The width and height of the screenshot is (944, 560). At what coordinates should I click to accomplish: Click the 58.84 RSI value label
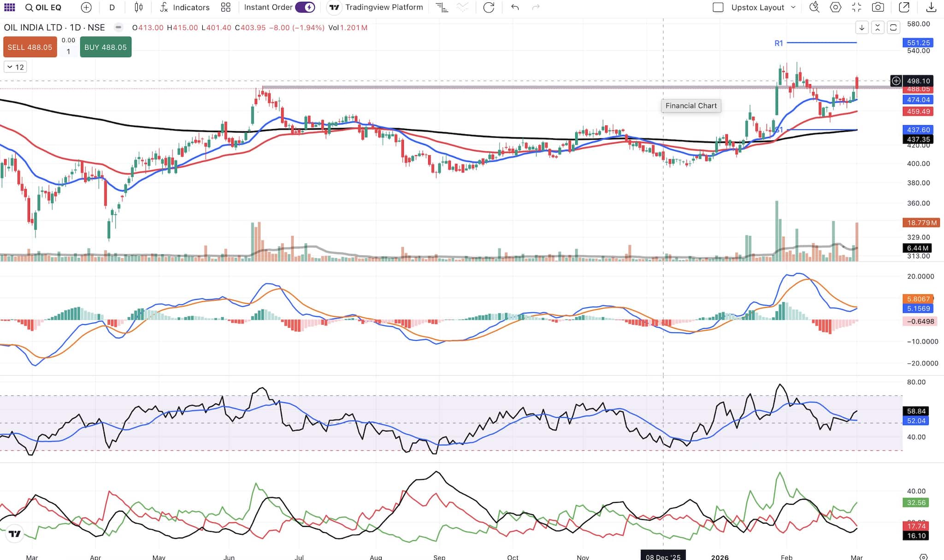point(916,411)
